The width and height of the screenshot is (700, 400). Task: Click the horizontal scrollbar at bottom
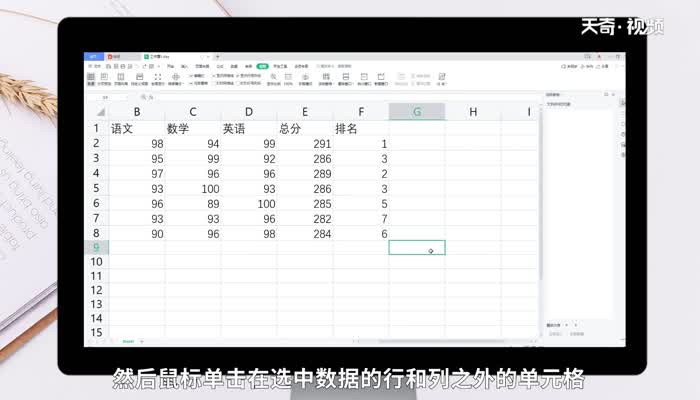coord(442,342)
